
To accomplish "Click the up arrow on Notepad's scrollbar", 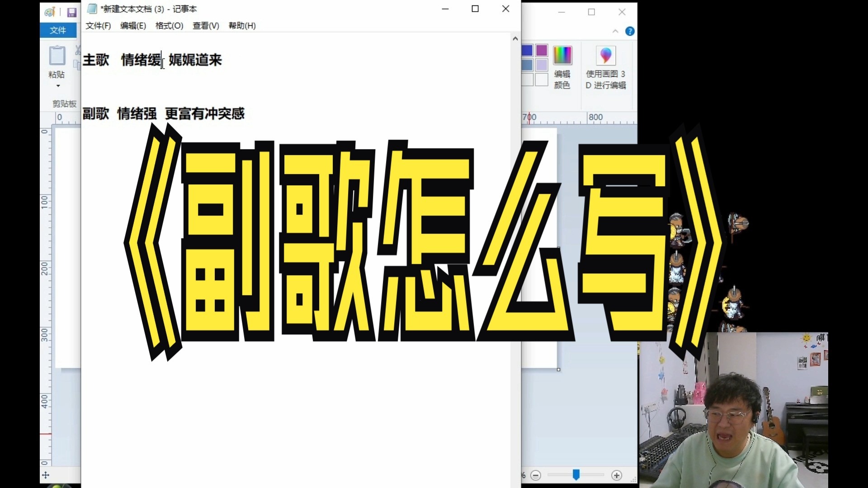I will click(515, 38).
